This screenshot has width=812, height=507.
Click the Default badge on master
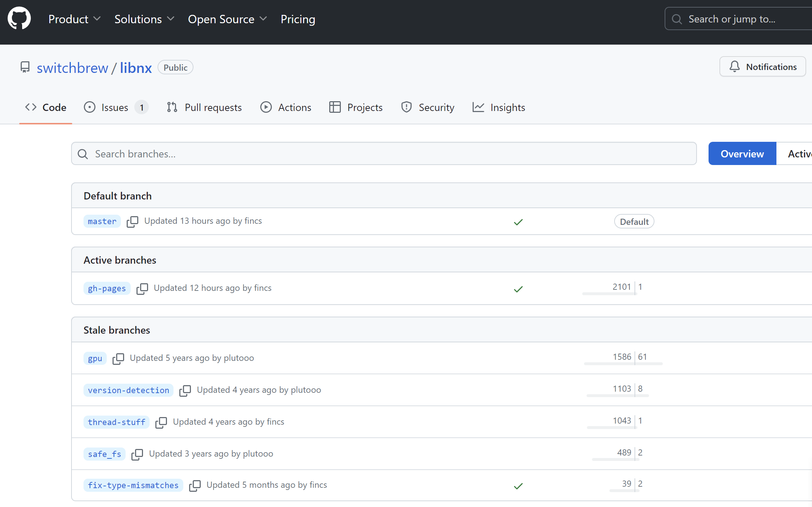coord(634,222)
